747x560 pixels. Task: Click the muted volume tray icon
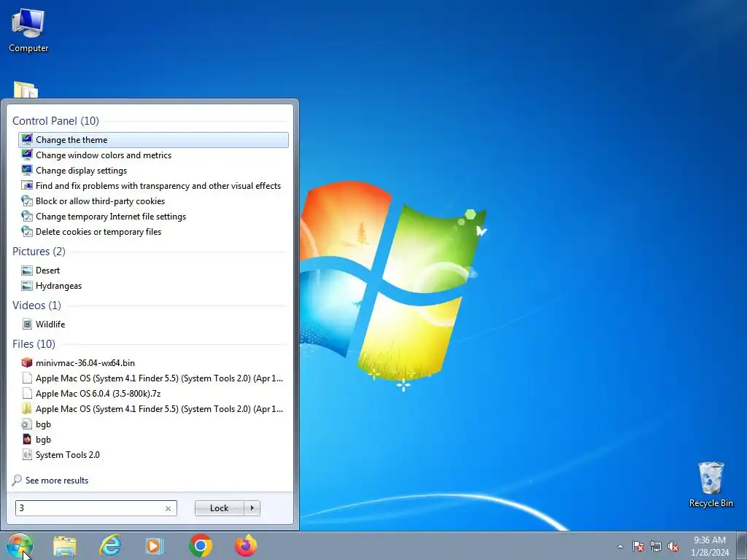coord(673,546)
